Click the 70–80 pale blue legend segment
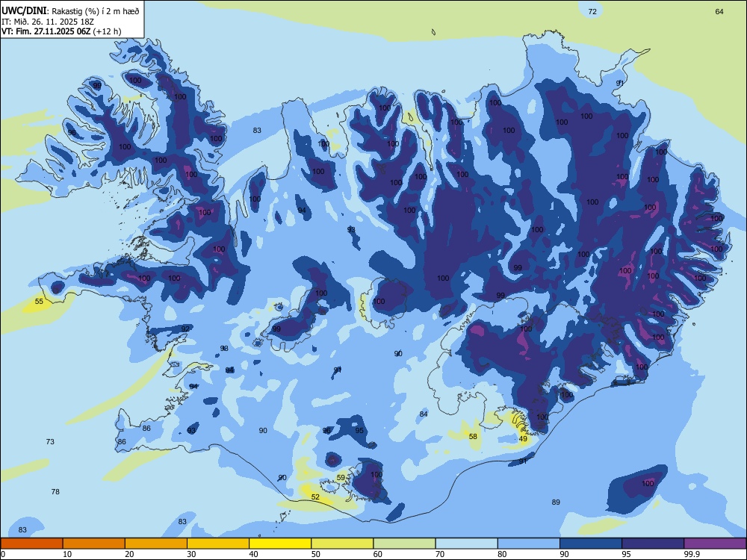This screenshot has width=747, height=560. [x=467, y=544]
